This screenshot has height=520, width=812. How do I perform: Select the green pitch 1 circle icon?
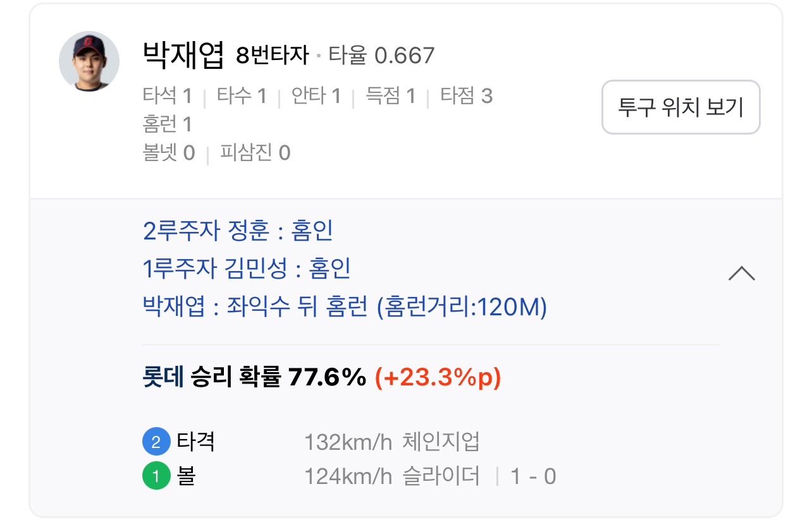coord(157,476)
